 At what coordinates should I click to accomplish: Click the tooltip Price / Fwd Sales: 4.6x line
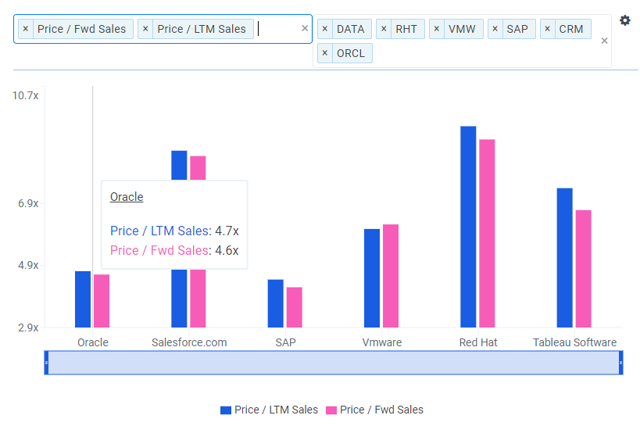[174, 250]
